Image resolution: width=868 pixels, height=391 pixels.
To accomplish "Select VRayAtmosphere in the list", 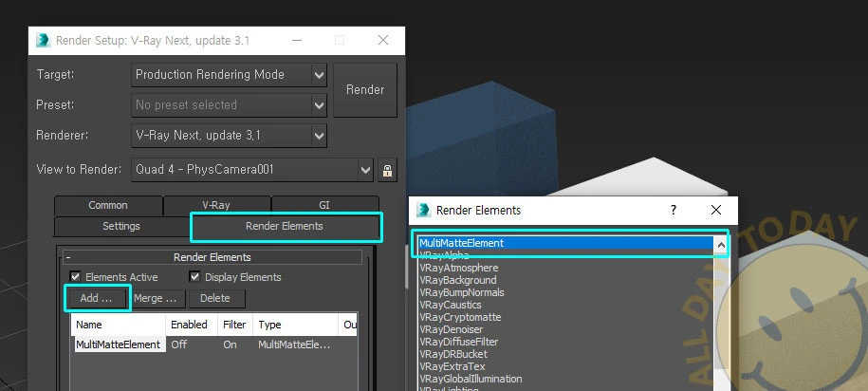I will (x=565, y=268).
